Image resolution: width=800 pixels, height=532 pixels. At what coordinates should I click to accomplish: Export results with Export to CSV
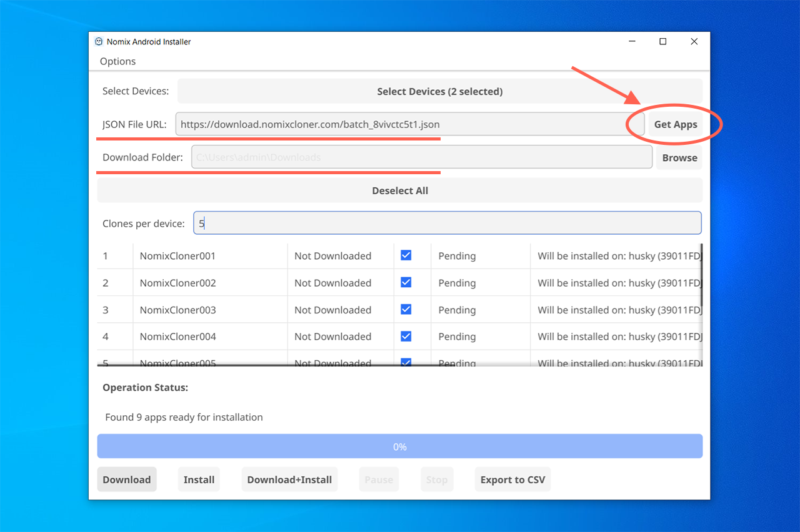[x=512, y=480]
